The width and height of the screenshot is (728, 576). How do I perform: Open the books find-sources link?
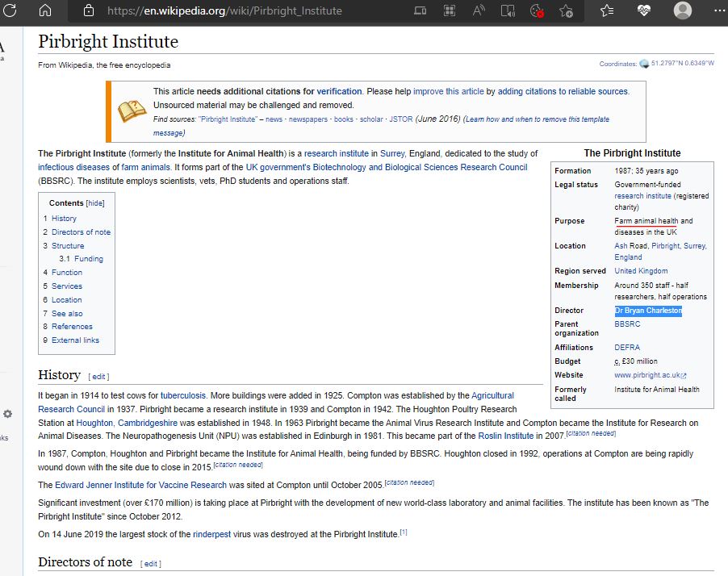tap(344, 119)
